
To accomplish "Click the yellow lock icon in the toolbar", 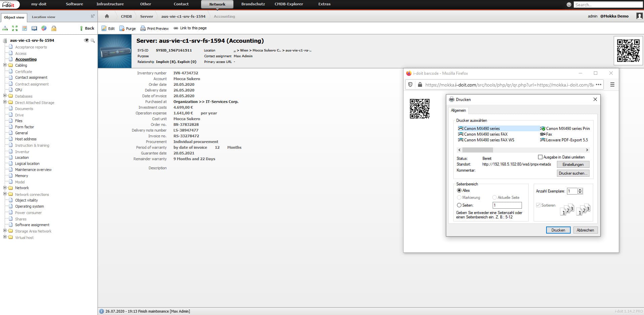I will 54,28.
